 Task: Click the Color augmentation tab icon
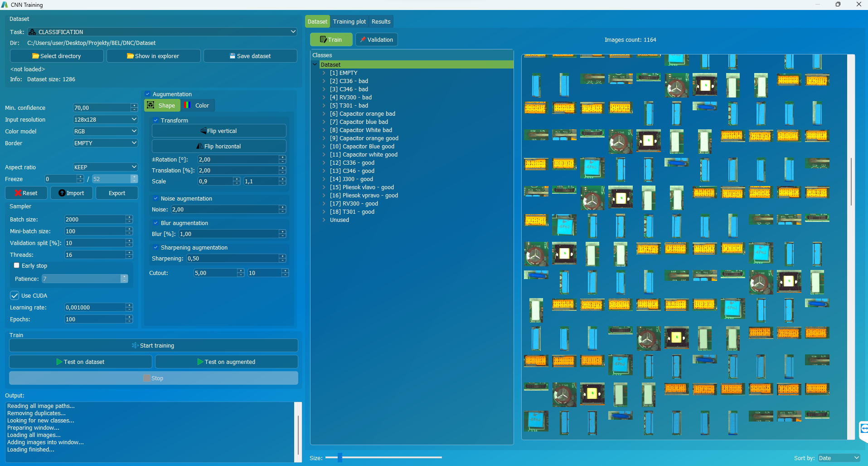[186, 105]
